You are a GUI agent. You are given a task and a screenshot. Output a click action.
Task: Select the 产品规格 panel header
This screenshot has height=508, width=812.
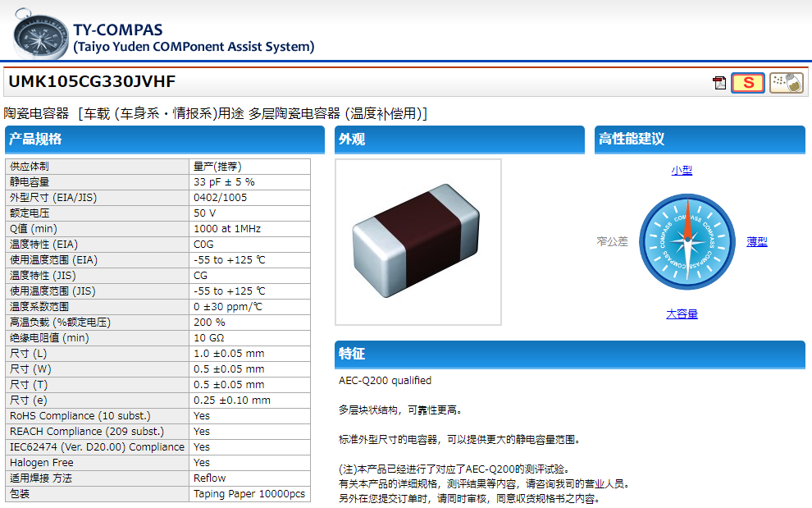click(x=166, y=140)
